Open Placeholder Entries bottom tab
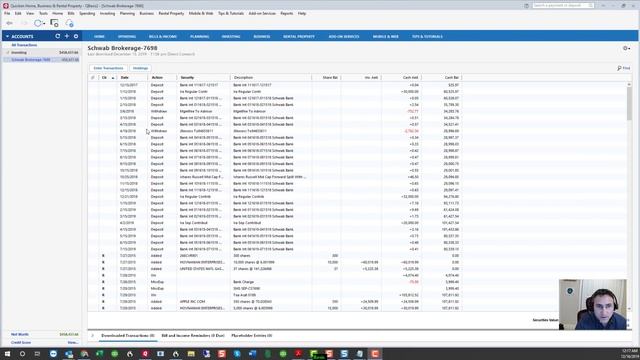640x360 pixels. pos(252,336)
